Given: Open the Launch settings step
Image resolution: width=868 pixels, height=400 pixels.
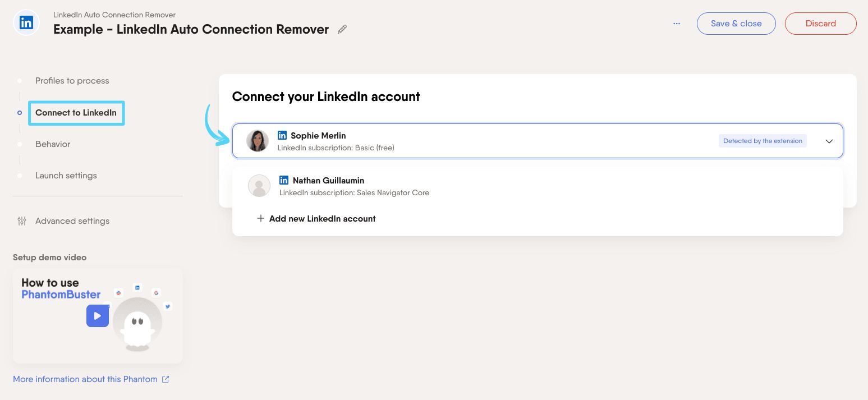Looking at the screenshot, I should (x=66, y=176).
